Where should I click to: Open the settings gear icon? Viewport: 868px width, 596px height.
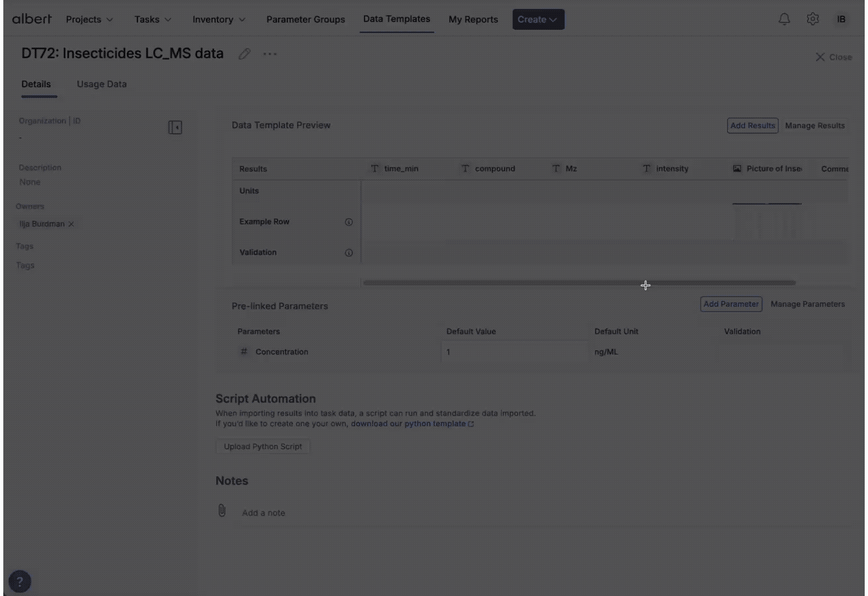(x=812, y=19)
